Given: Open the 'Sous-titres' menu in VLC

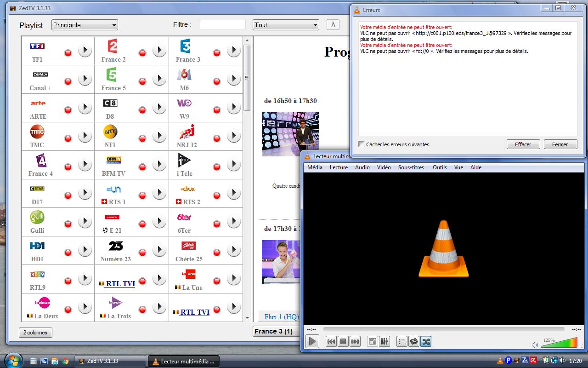Looking at the screenshot, I should coord(411,167).
